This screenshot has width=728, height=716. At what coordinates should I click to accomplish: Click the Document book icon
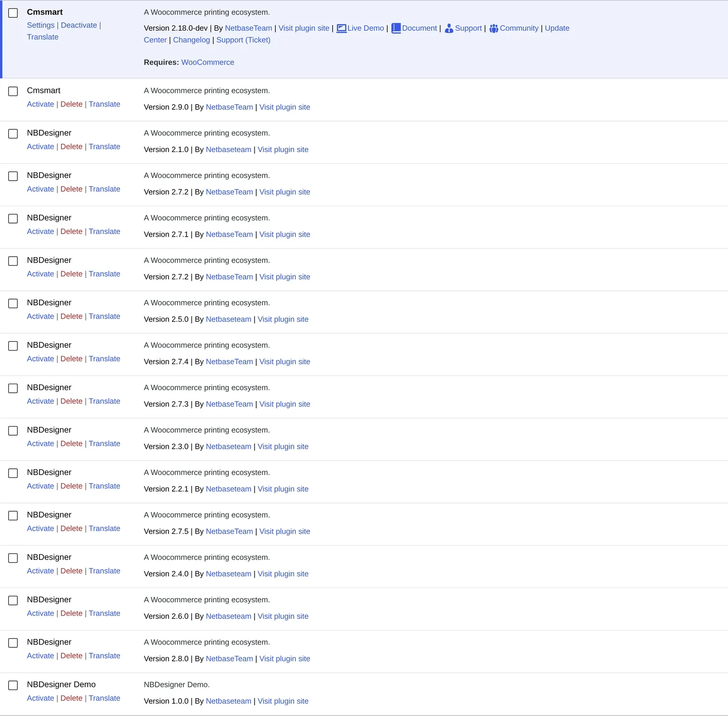396,28
